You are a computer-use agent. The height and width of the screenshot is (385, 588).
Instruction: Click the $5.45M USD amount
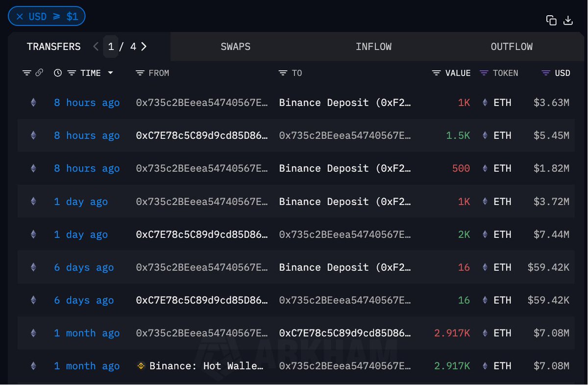point(551,135)
